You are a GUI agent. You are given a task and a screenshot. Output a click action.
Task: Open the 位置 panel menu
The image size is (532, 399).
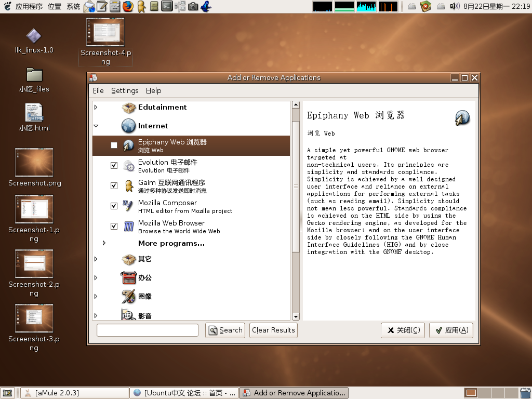pyautogui.click(x=55, y=6)
